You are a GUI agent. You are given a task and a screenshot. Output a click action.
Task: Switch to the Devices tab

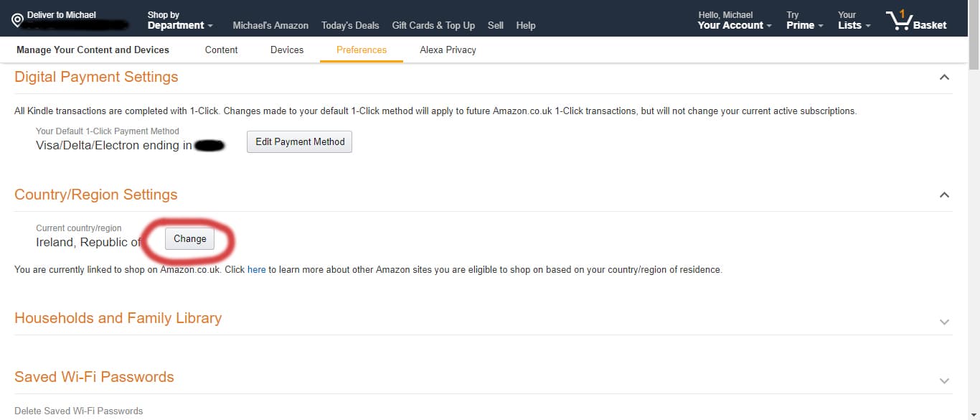pyautogui.click(x=286, y=50)
